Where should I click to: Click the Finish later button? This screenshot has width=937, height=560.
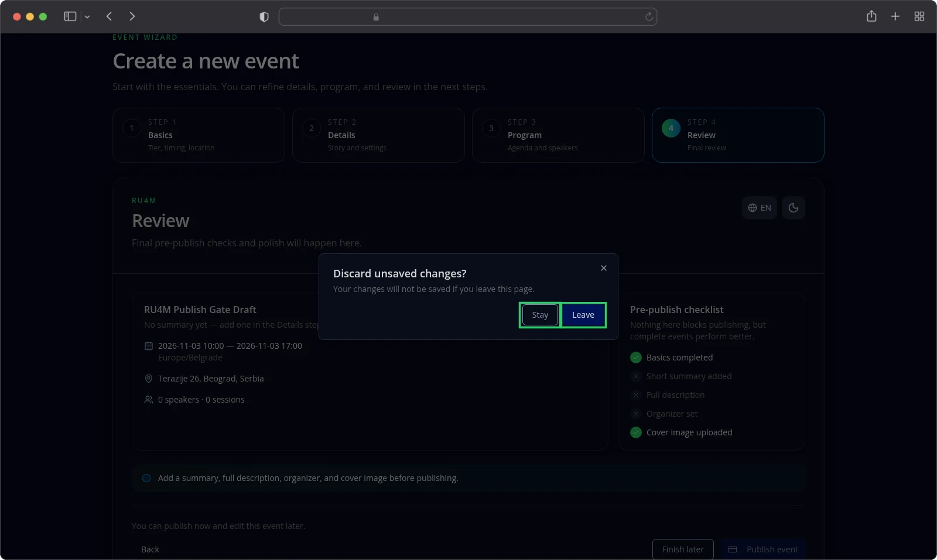tap(683, 549)
